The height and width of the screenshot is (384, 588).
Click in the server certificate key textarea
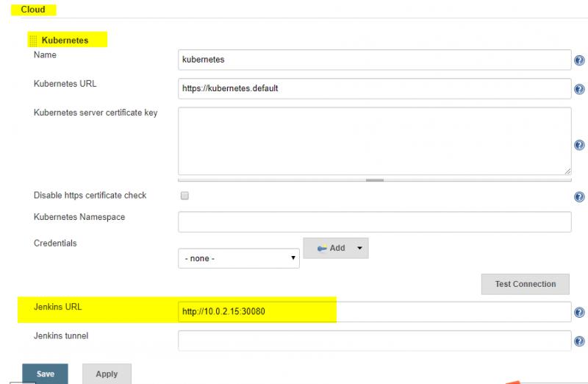[x=374, y=141]
